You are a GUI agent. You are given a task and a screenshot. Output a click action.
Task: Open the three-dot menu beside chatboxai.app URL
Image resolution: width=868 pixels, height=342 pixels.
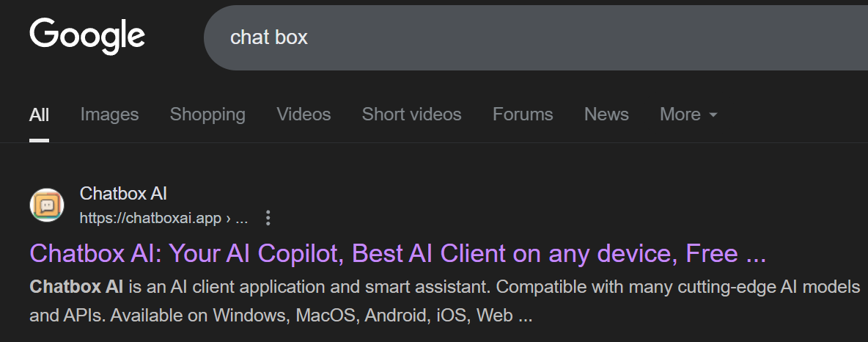[268, 218]
